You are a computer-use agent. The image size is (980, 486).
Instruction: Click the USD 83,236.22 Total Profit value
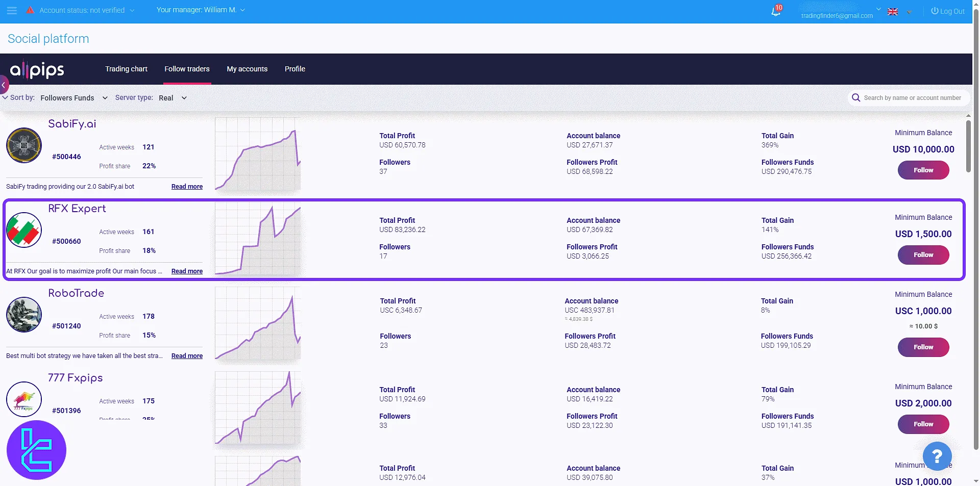tap(402, 229)
